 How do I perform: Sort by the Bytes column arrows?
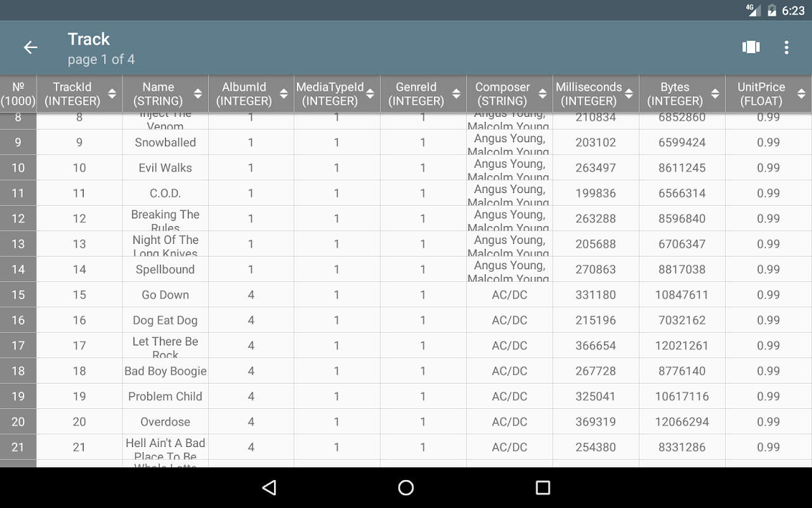pos(715,94)
